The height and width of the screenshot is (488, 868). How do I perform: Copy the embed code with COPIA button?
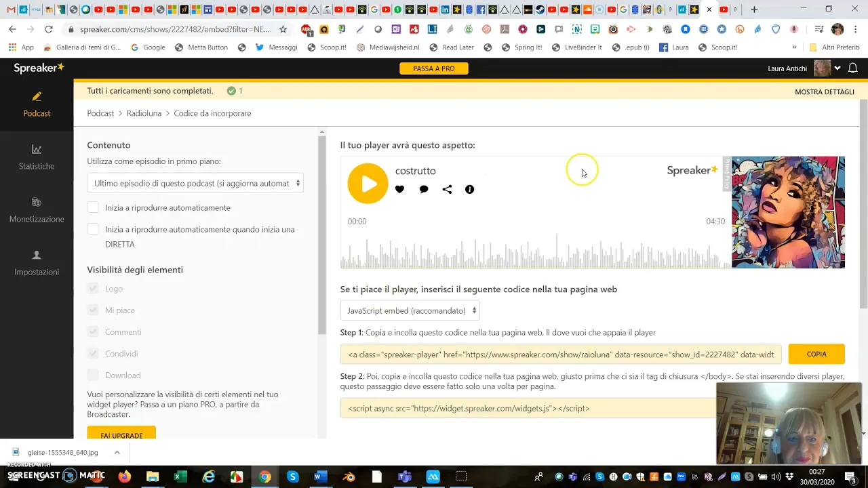816,354
